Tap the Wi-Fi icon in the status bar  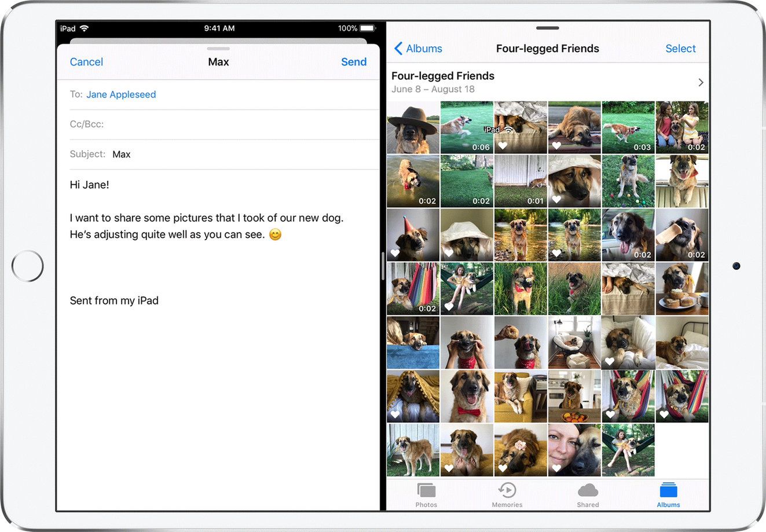(85, 28)
